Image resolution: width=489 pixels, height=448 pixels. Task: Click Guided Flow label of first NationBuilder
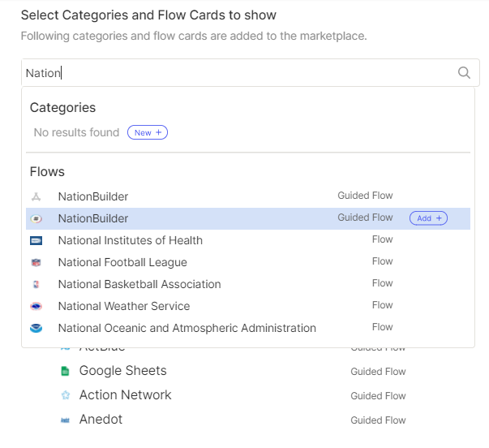[365, 196]
